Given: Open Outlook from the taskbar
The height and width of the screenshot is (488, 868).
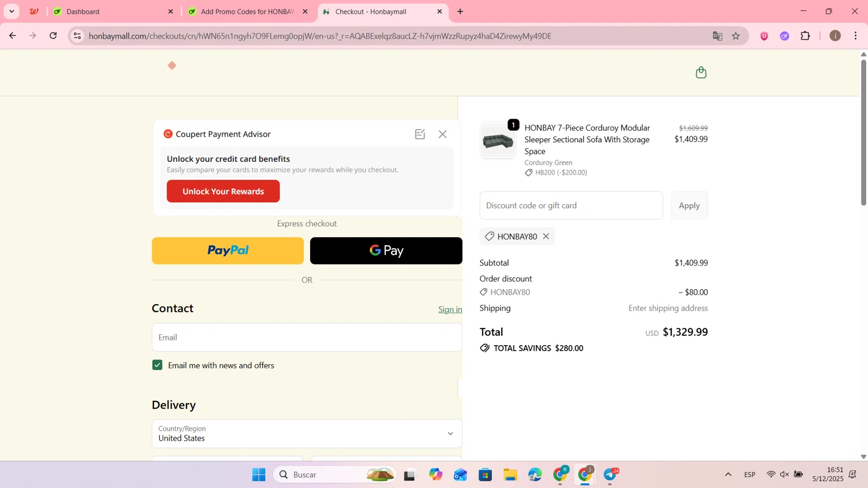Looking at the screenshot, I should coord(460,475).
